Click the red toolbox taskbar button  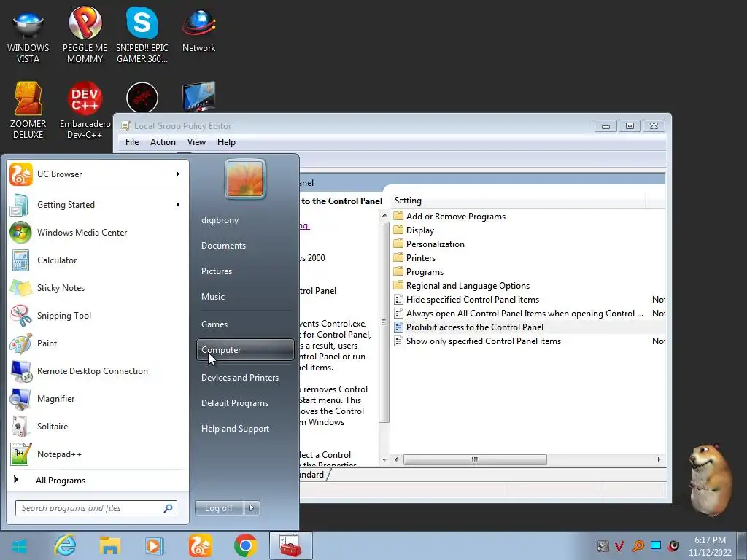click(290, 545)
